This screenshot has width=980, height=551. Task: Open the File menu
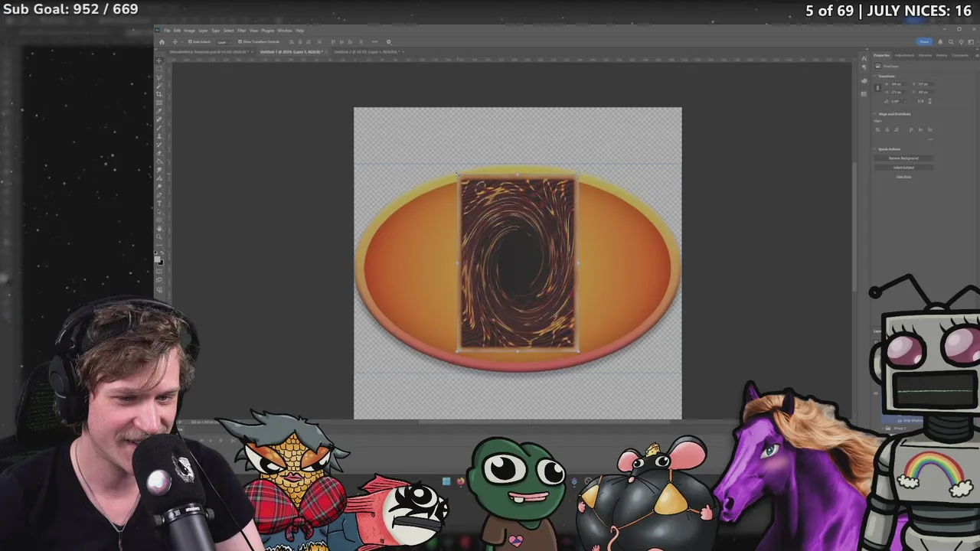(x=167, y=31)
